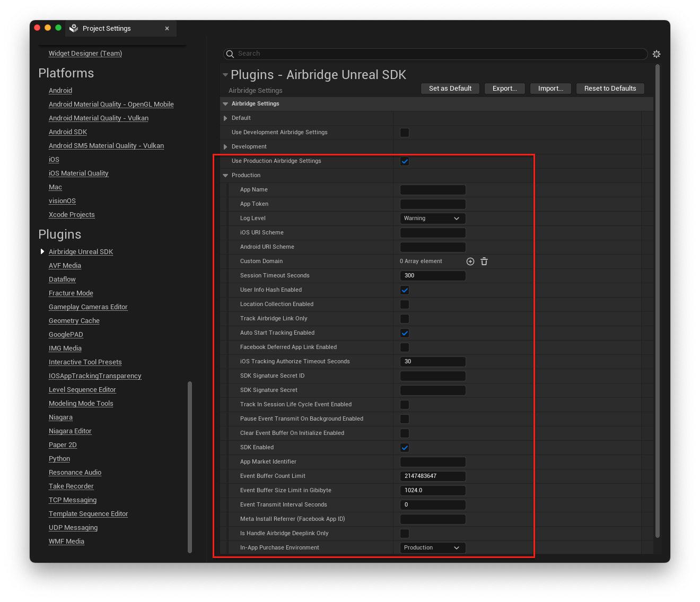Screen dimensions: 700x602
Task: Uncheck Use Production Airbridge Settings
Action: pos(405,161)
